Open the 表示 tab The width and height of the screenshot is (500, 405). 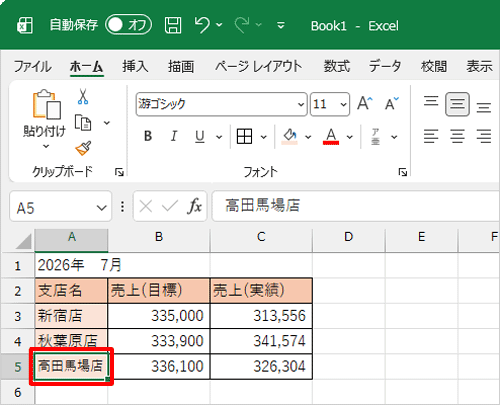[479, 66]
